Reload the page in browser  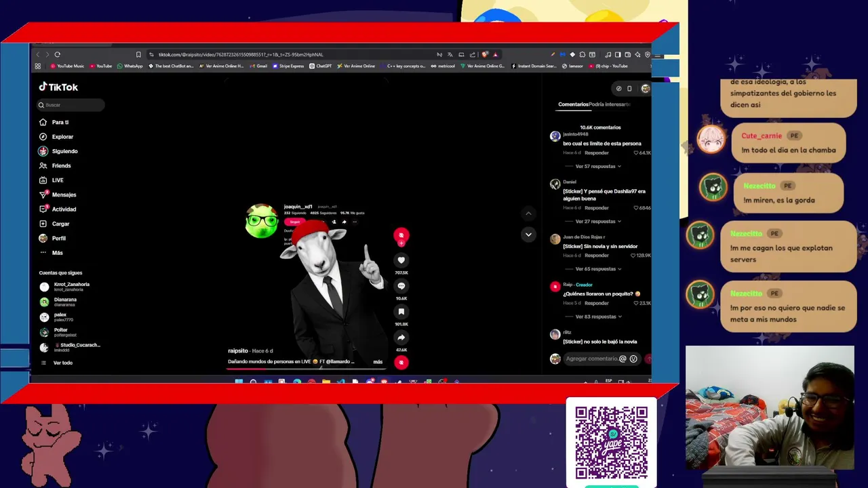[x=58, y=55]
